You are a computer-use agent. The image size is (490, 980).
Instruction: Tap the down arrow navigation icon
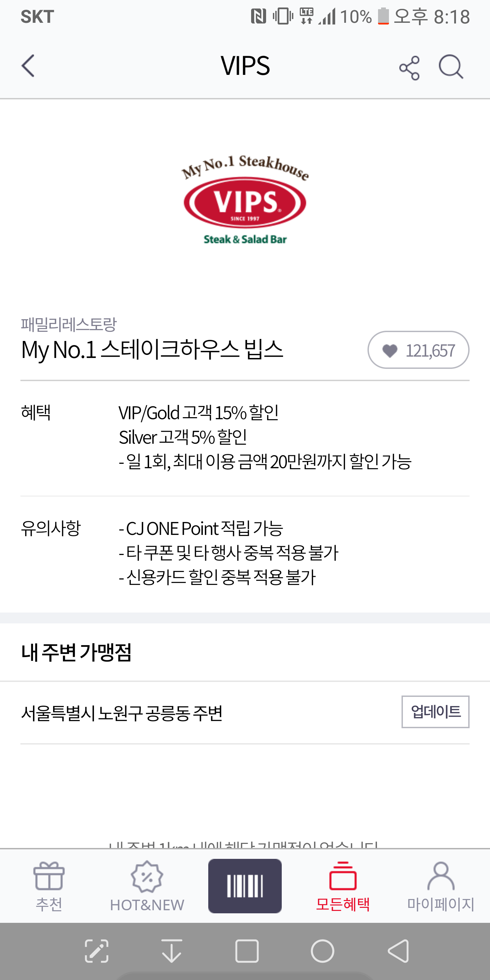click(171, 951)
